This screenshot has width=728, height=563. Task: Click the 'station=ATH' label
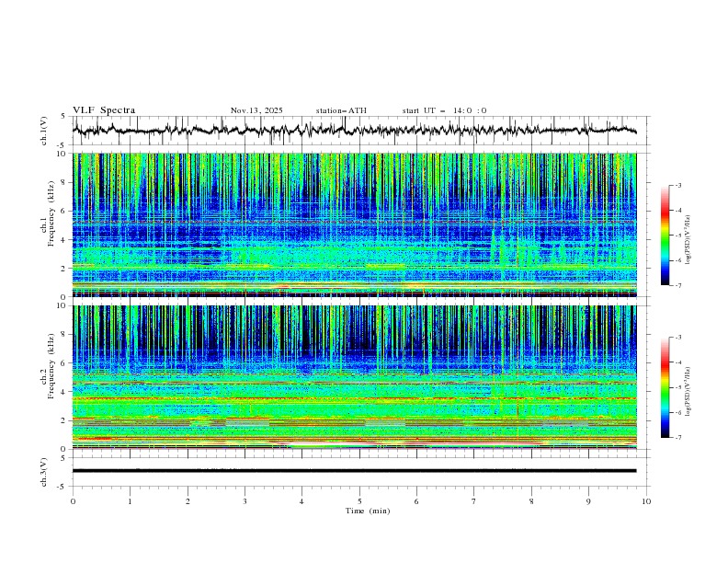coord(341,110)
